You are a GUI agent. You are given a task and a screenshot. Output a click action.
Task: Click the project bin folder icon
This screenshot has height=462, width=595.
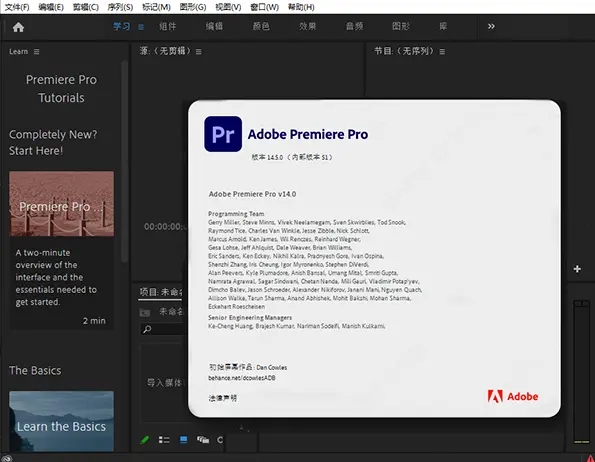point(145,313)
